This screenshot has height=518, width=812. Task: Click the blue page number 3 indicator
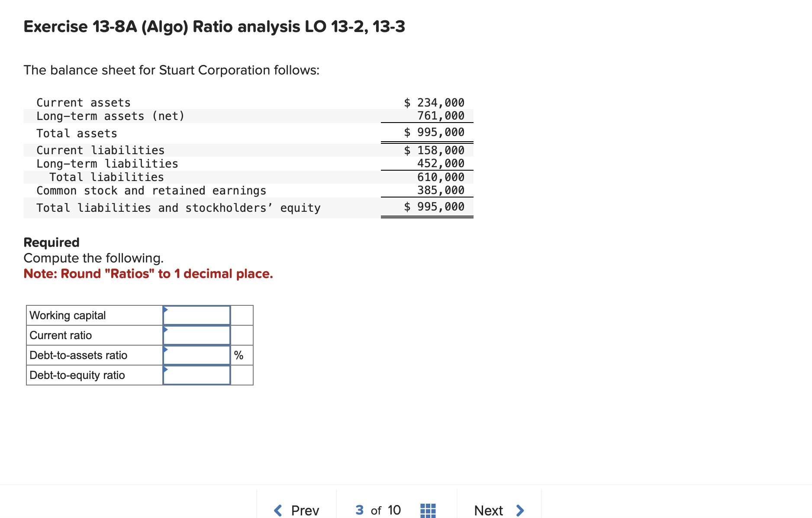tap(359, 510)
